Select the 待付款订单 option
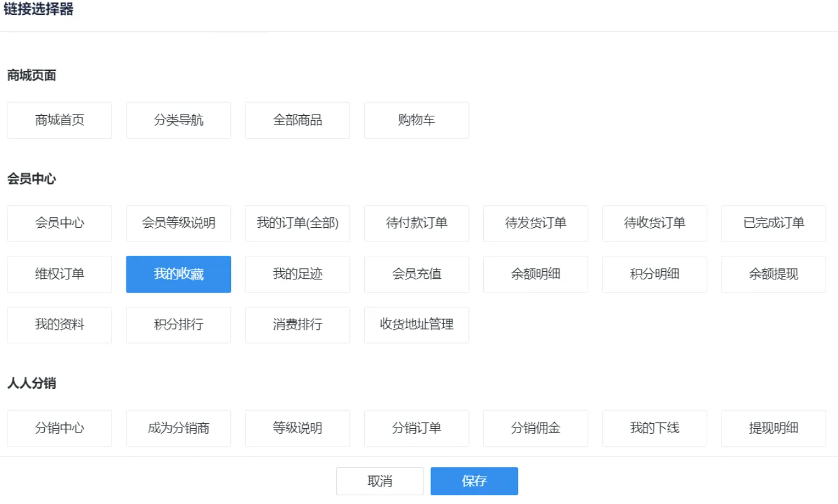The image size is (838, 504). click(x=417, y=223)
